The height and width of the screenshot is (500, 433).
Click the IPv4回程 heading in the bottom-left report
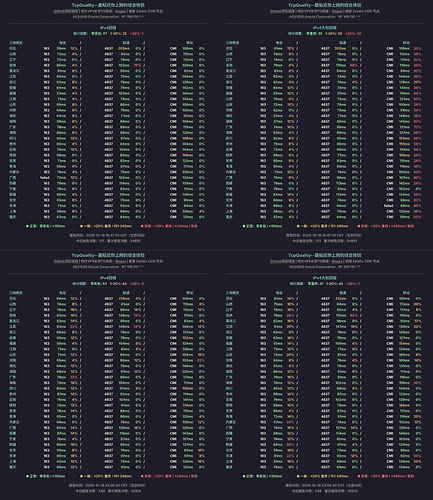click(108, 278)
